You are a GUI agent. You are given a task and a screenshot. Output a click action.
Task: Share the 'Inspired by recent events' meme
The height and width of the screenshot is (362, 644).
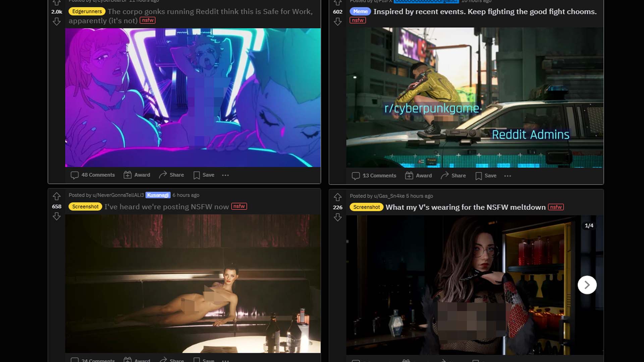(453, 175)
